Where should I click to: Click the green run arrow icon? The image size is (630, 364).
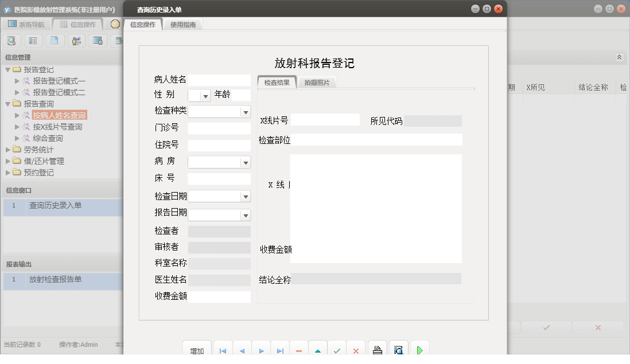tap(420, 349)
